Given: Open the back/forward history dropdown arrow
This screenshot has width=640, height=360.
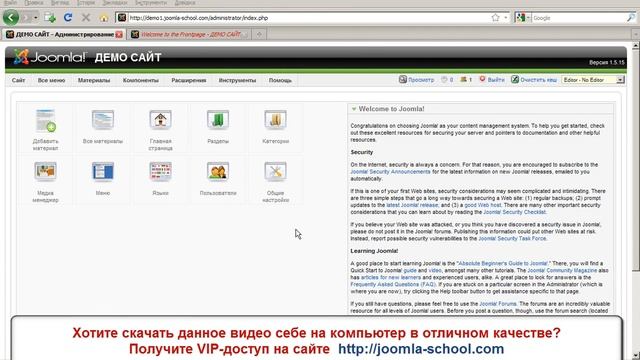Looking at the screenshot, I should 36,18.
